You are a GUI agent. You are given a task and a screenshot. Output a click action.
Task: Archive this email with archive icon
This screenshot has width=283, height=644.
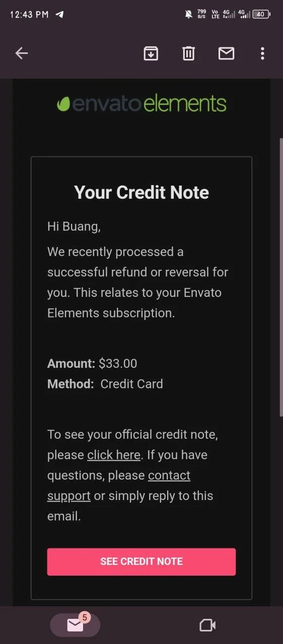pyautogui.click(x=151, y=53)
